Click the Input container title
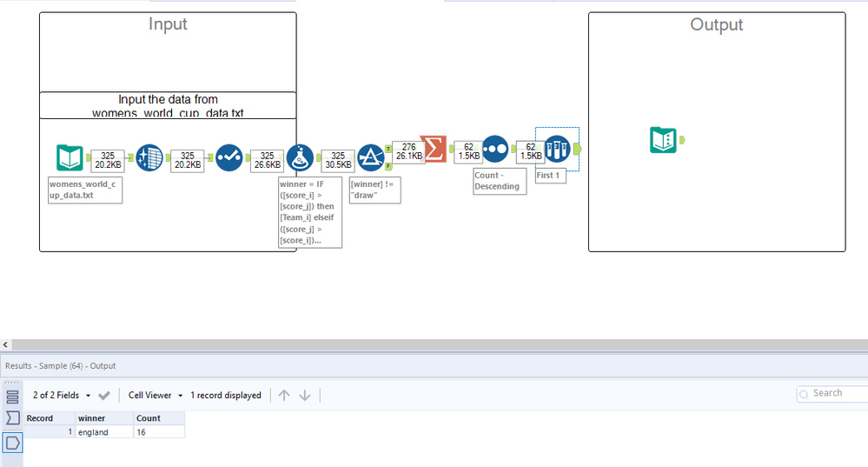The height and width of the screenshot is (467, 868). tap(168, 23)
